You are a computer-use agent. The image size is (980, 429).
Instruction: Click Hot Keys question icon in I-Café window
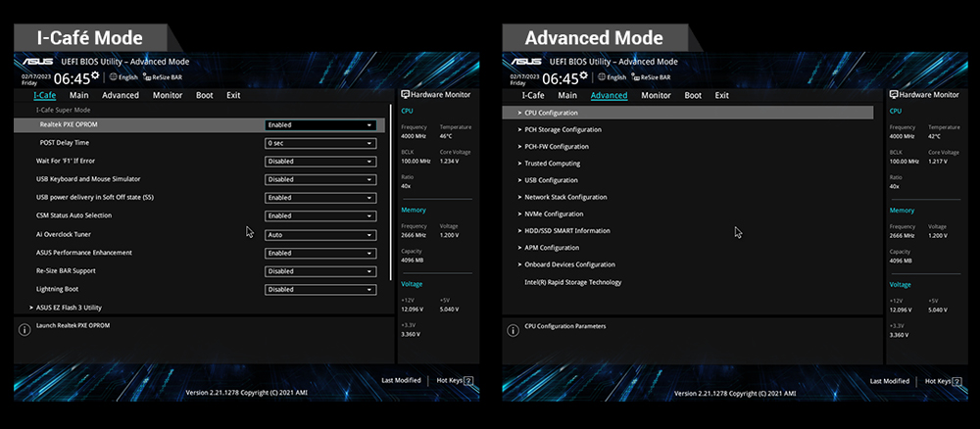point(468,380)
